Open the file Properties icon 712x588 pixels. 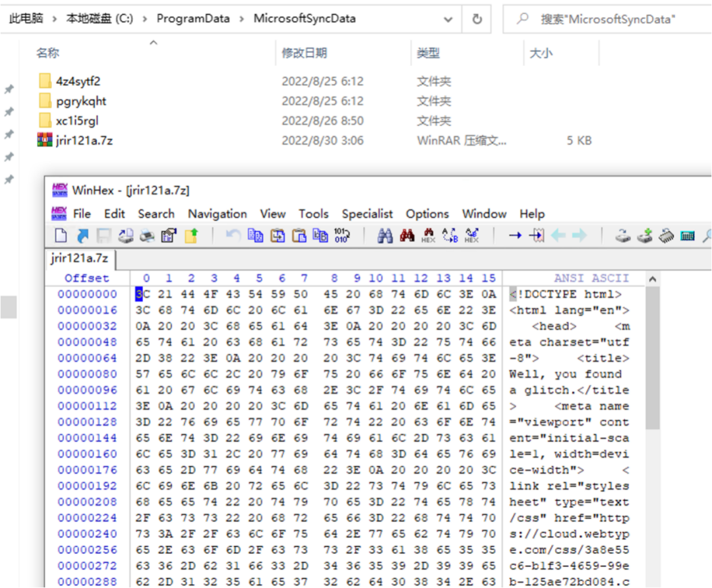[x=169, y=235]
